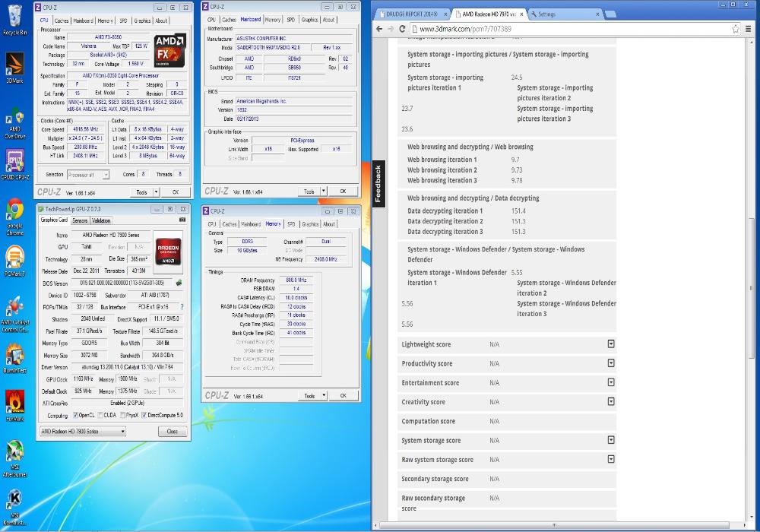Open the AMD Radeon HD 7900 Series GPU dropdown
The width and height of the screenshot is (760, 532).
tap(82, 431)
